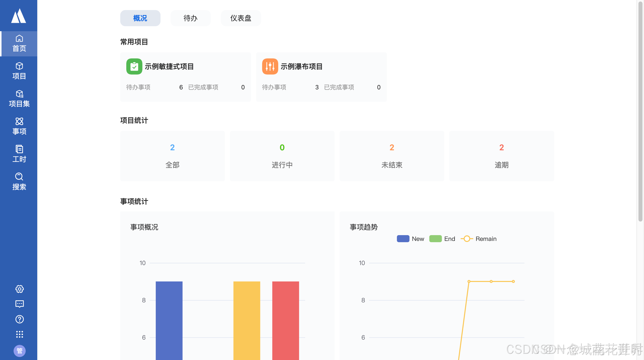Toggle the Remain legend in 事项趋势
This screenshot has width=644, height=360.
(x=478, y=239)
